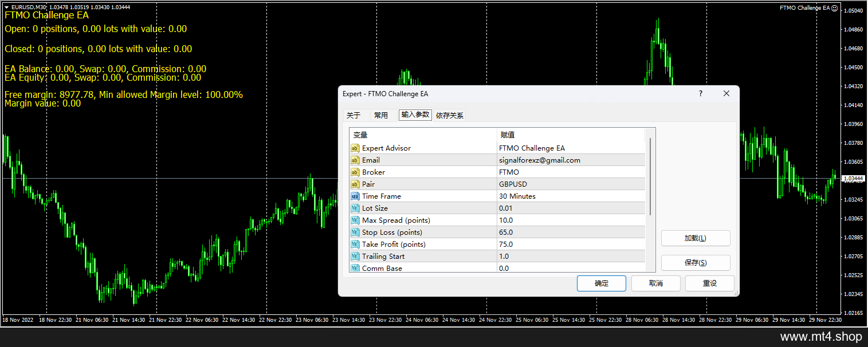
Task: Click the icon beside Broker variable
Action: [x=355, y=172]
